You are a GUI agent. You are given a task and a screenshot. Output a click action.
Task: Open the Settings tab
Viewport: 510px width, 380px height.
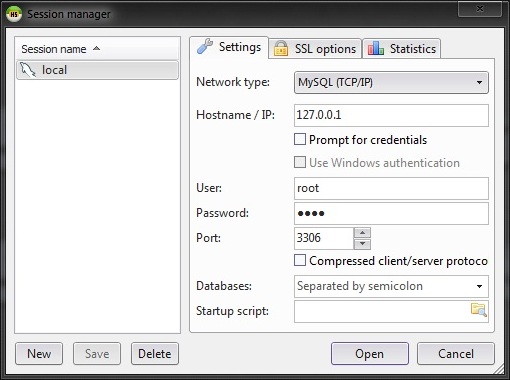tap(229, 47)
